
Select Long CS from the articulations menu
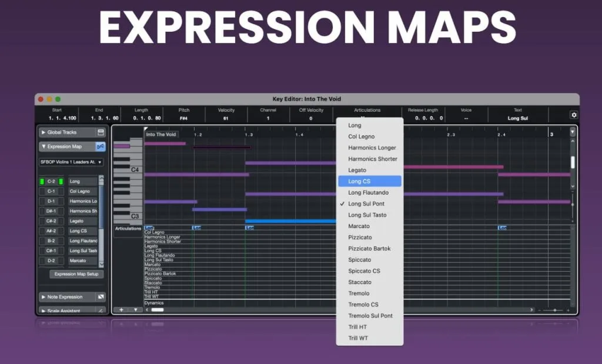pyautogui.click(x=369, y=181)
